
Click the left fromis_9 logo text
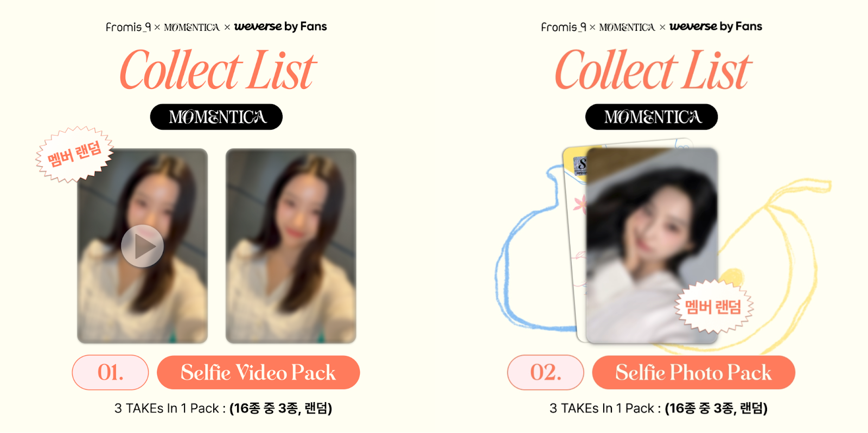(x=128, y=27)
